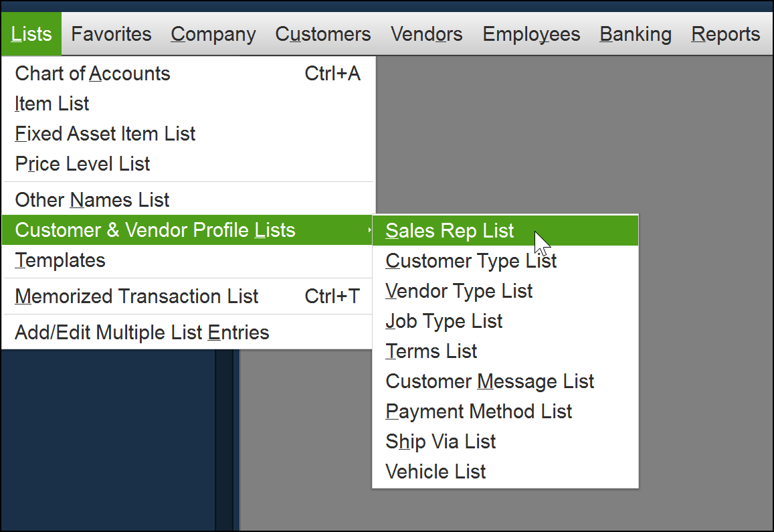Expand Customer & Vendor Profile Lists submenu
Viewport: 774px width, 532px height.
(x=187, y=230)
